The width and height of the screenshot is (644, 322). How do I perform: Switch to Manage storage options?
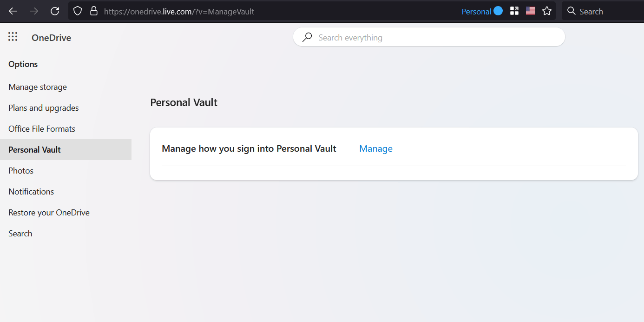(x=37, y=87)
